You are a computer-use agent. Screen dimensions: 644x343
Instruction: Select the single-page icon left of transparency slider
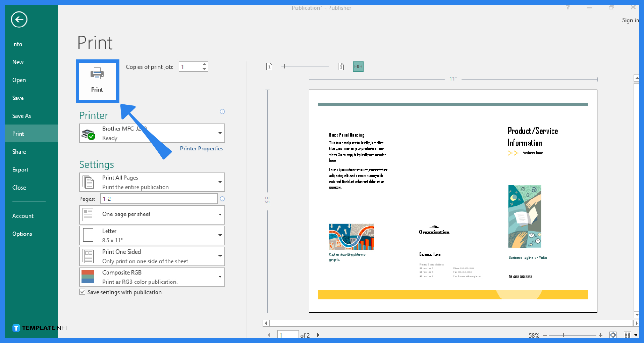click(x=269, y=66)
